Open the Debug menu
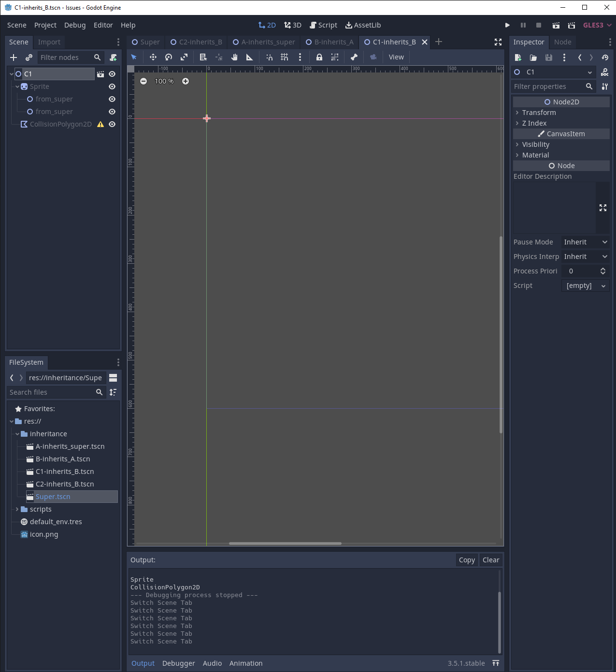 pyautogui.click(x=75, y=25)
